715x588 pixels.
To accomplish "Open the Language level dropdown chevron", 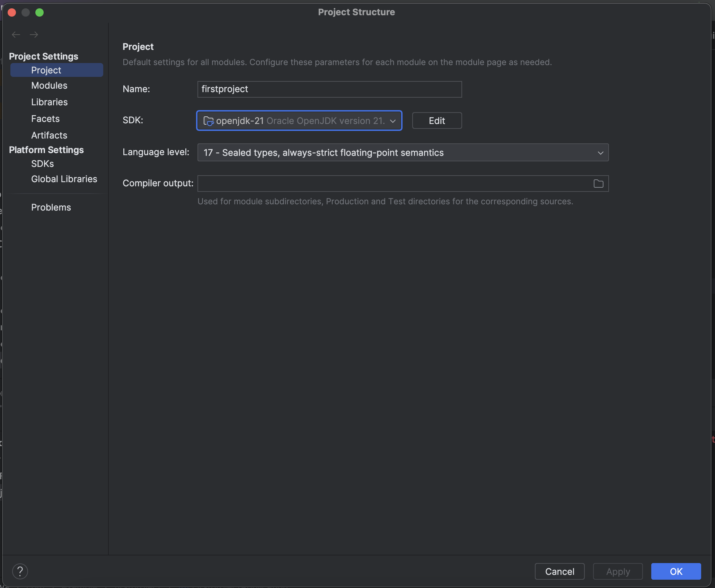I will coord(600,153).
